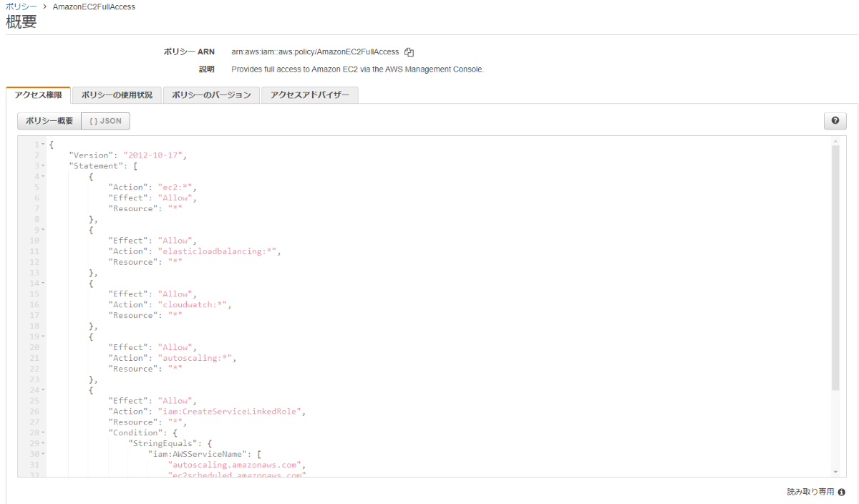Image resolution: width=859 pixels, height=504 pixels.
Task: Open the ポリシーのバージョン tab
Action: (x=211, y=95)
